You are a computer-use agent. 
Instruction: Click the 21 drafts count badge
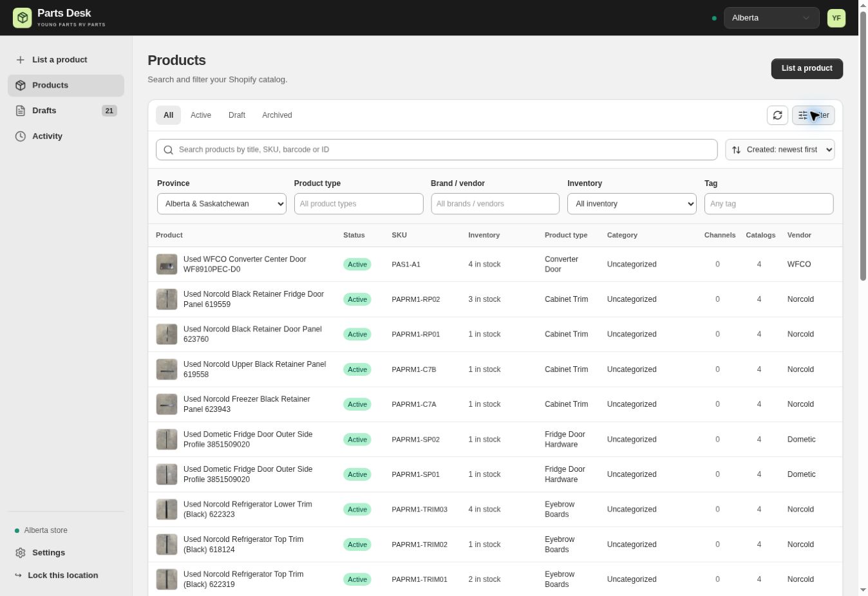tap(109, 111)
